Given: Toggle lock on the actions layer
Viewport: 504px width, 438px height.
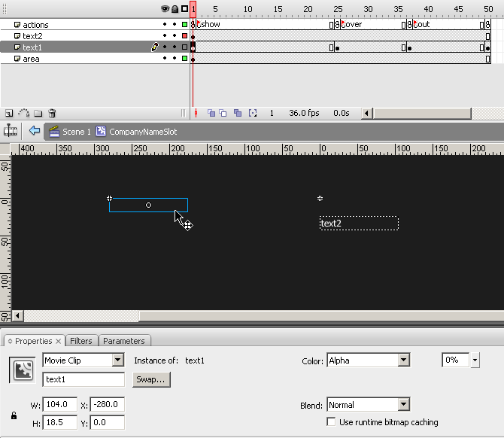Looking at the screenshot, I should point(175,25).
